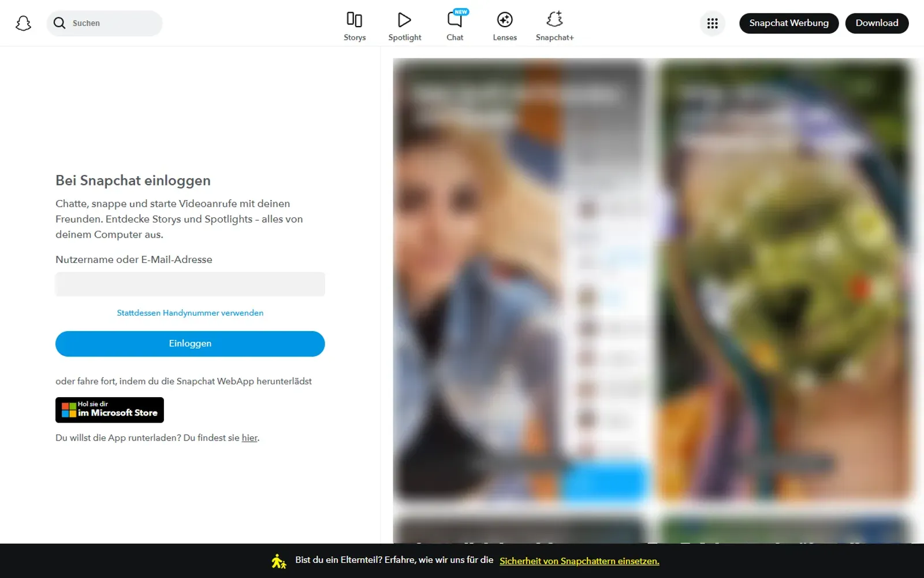The image size is (924, 578).
Task: Click the Download button
Action: [x=877, y=23]
